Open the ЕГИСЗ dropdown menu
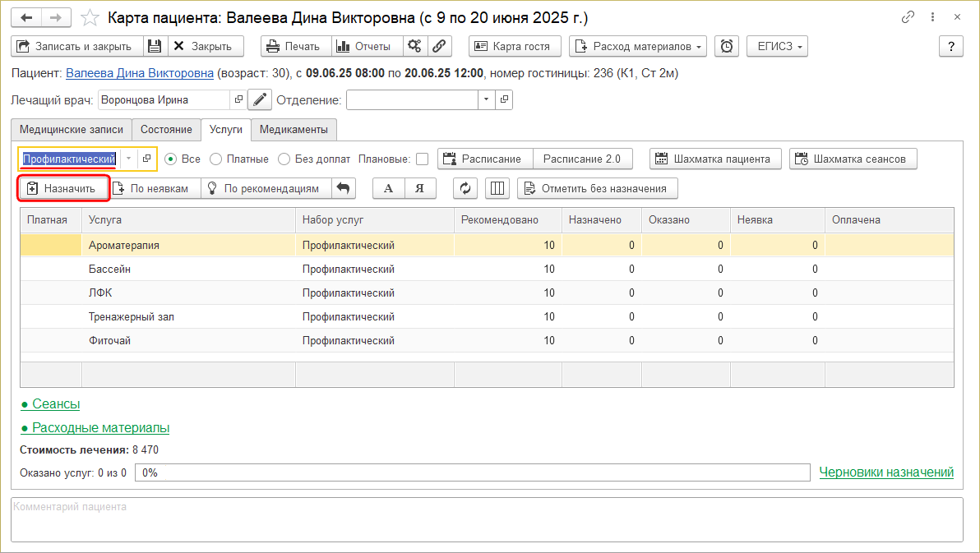980x553 pixels. (777, 47)
